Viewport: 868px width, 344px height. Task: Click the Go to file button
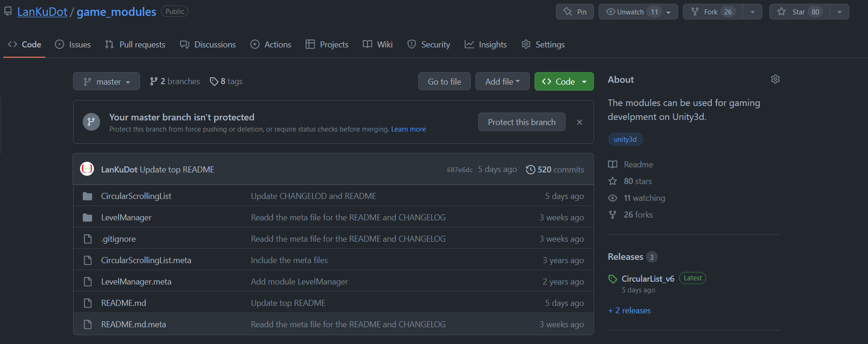[444, 81]
